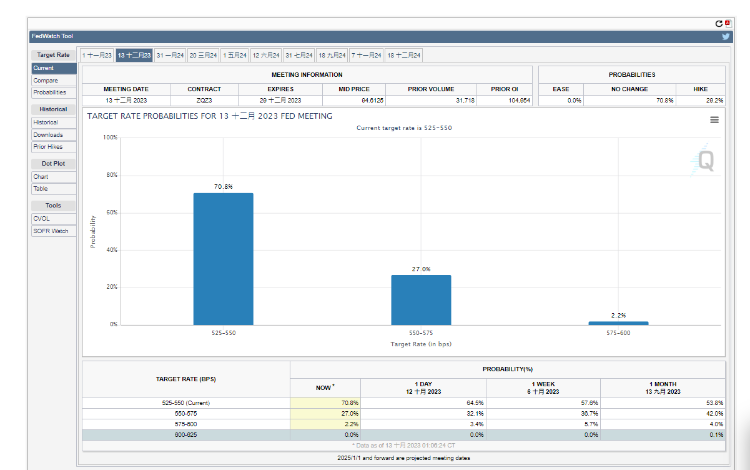Select Probabilities in the sidebar
Screen dimensions: 750x470
point(50,92)
